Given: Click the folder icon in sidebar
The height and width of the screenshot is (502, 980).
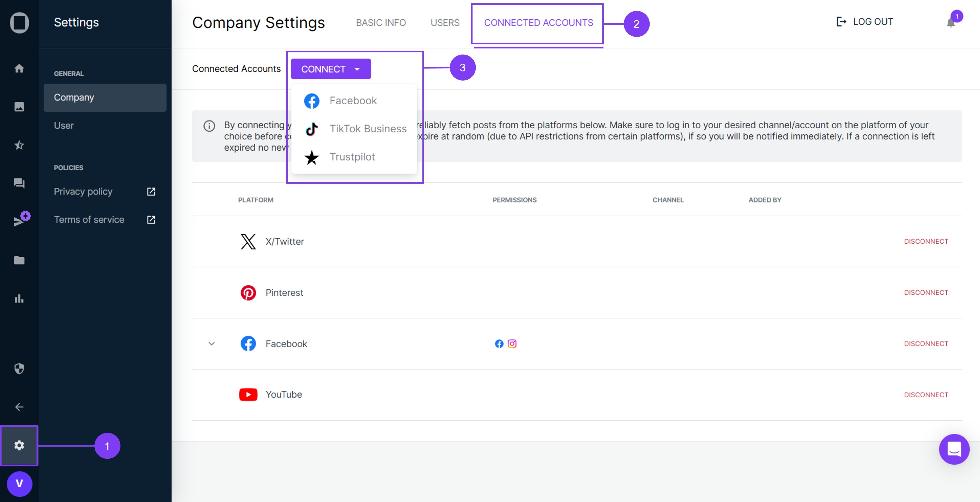Looking at the screenshot, I should 19,260.
